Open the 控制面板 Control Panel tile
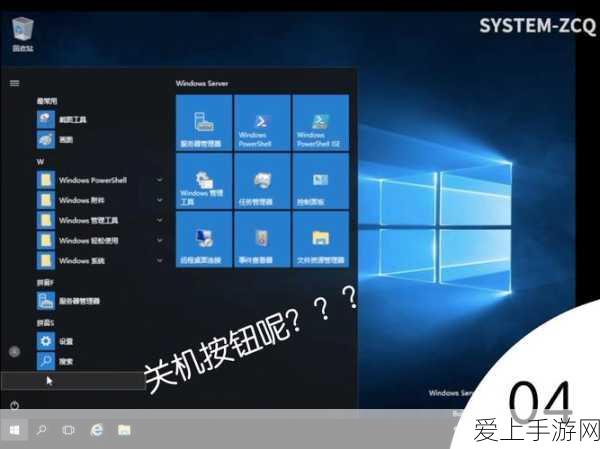This screenshot has height=449, width=600. (x=321, y=181)
